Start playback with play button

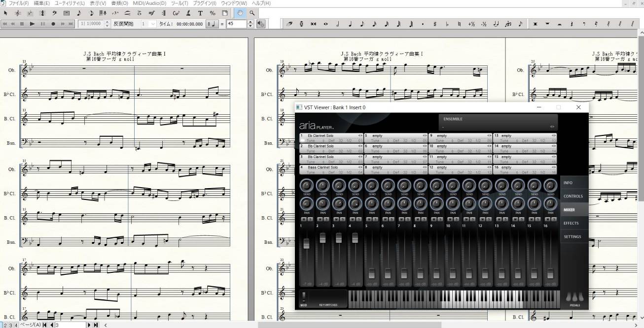click(32, 24)
